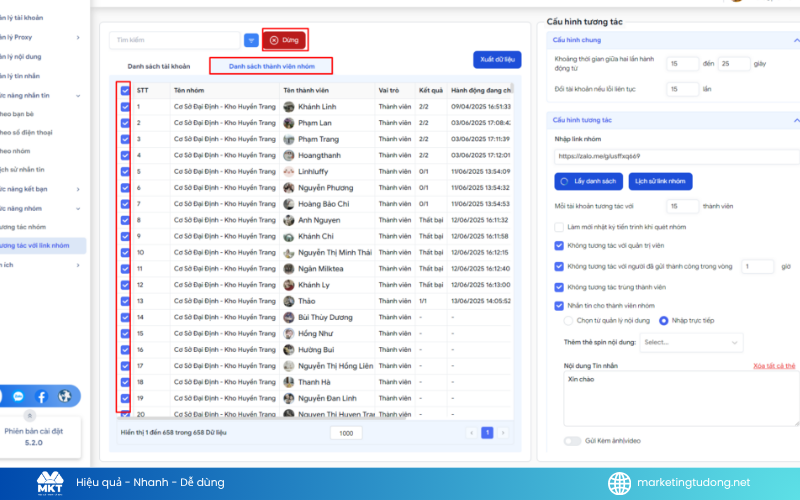The image size is (800, 500).
Task: Click 'Xuất dữ liệu' export button
Action: pyautogui.click(x=497, y=60)
